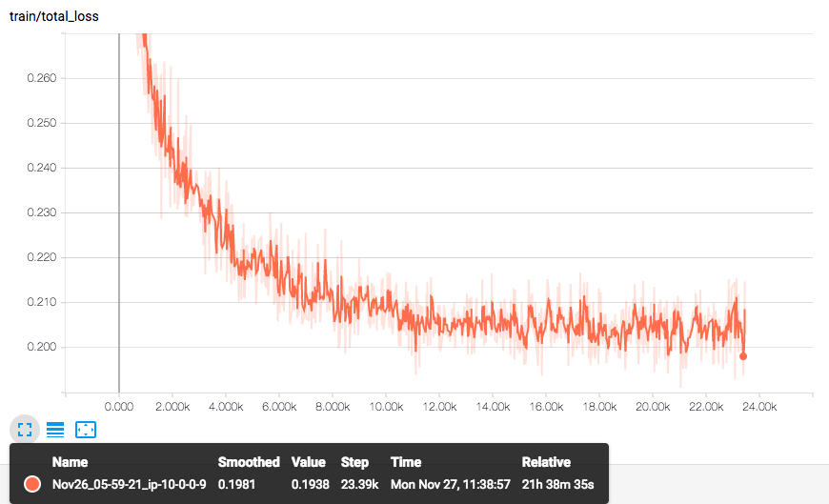Select smoothed value 0.1981
This screenshot has height=504, width=829.
click(236, 484)
